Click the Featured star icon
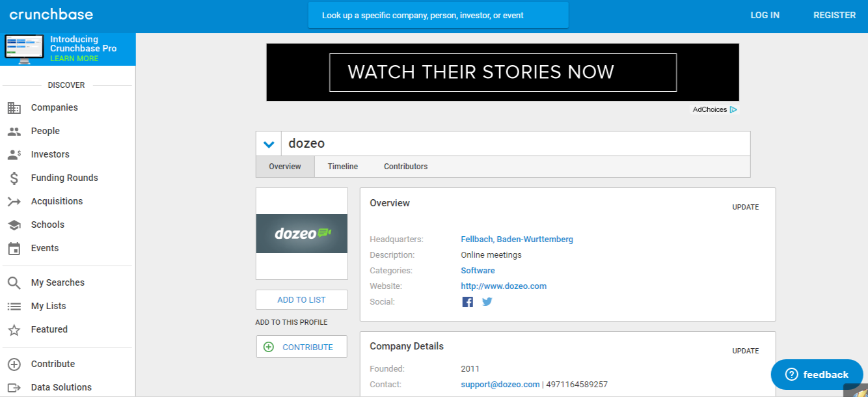Screen dimensions: 868x397 pyautogui.click(x=14, y=329)
